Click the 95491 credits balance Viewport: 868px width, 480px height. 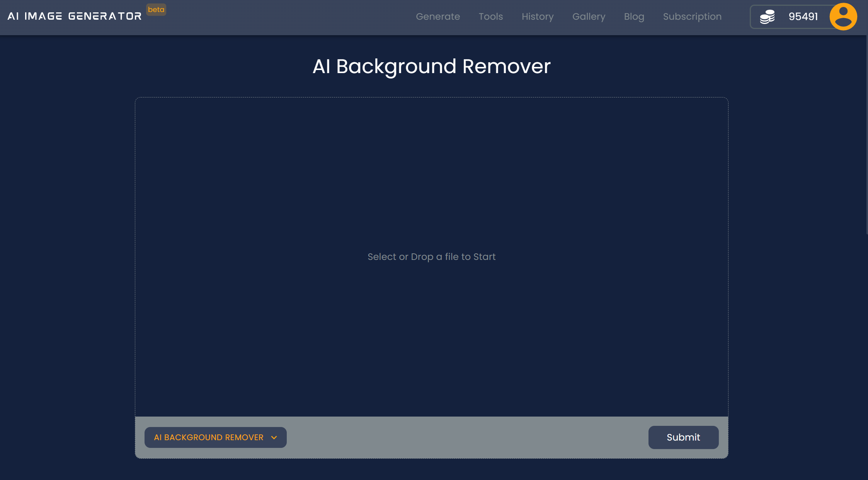click(803, 17)
